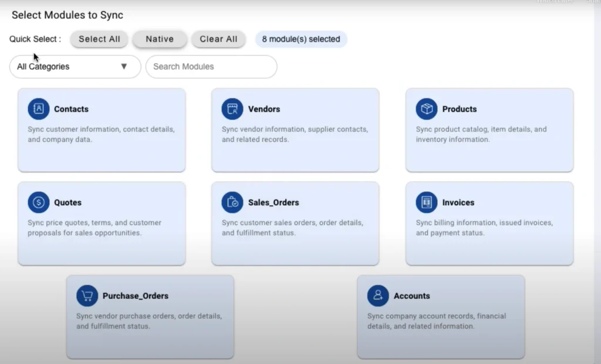Click the Search Modules input field
Screen dimensions: 601x364
coord(211,66)
